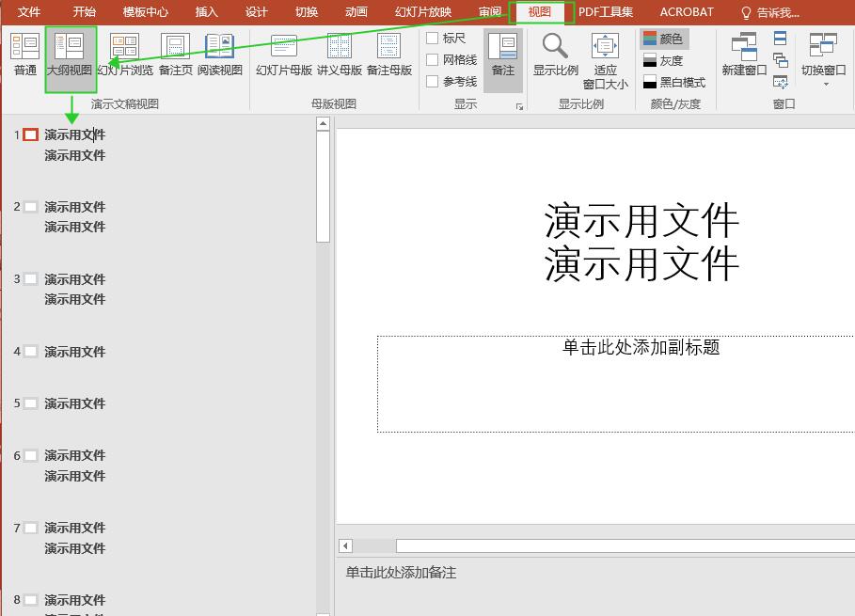Open Template Center (模板中心) tab
This screenshot has height=616, width=855.
click(146, 12)
